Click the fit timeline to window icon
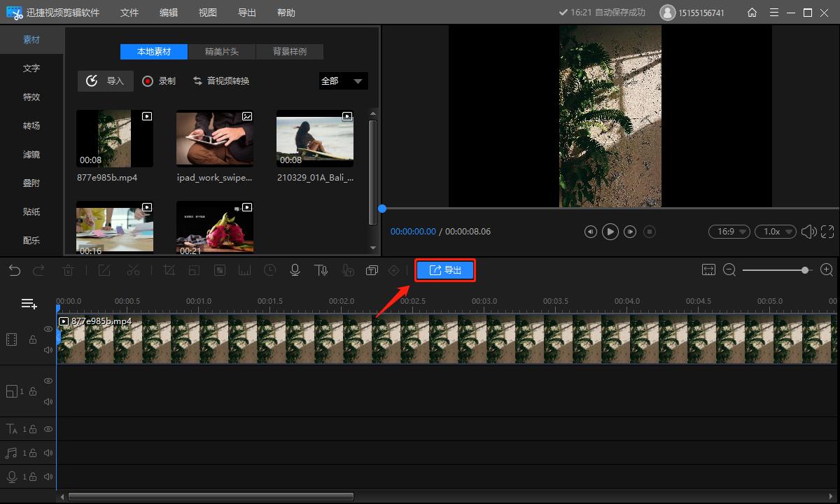840x504 pixels. point(708,270)
